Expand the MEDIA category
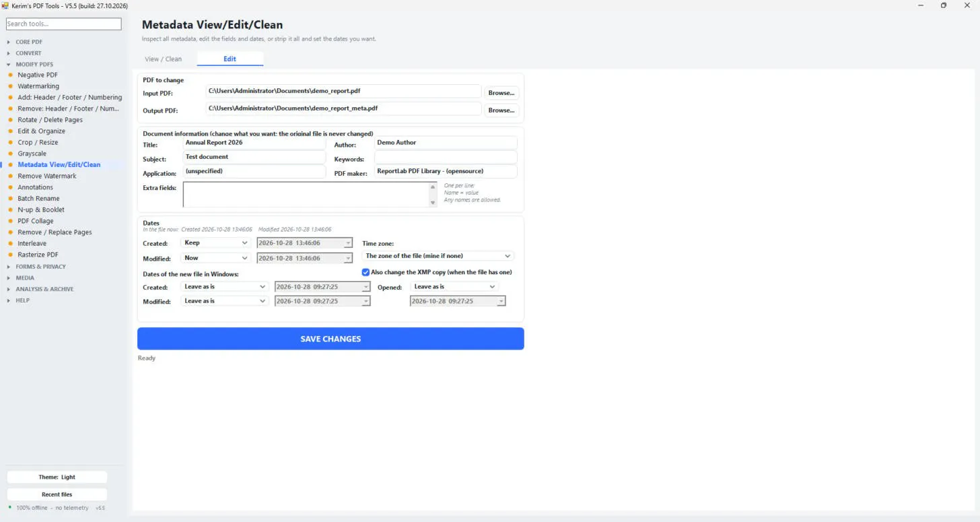Screen dimensions: 980x522 point(25,278)
